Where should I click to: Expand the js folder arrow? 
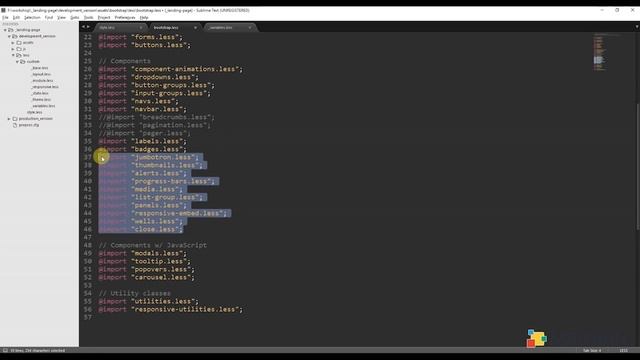tap(13, 49)
